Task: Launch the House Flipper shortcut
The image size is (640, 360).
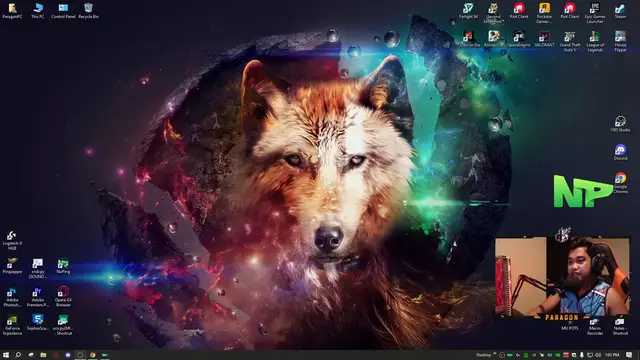Action: [x=620, y=41]
